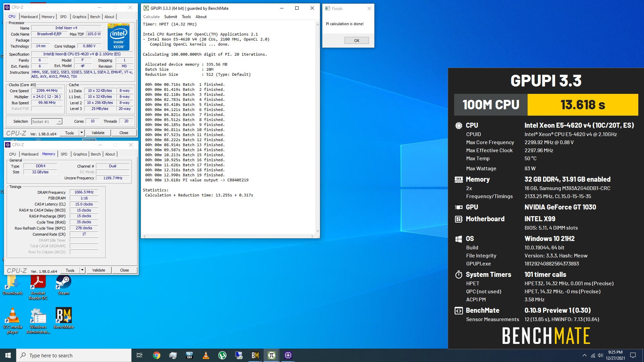This screenshot has width=644, height=362.
Task: Click the GPUPI pi icon in its title bar
Action: pyautogui.click(x=146, y=8)
